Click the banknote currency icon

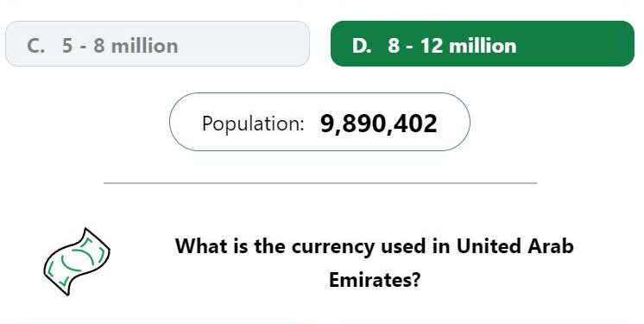[76, 262]
